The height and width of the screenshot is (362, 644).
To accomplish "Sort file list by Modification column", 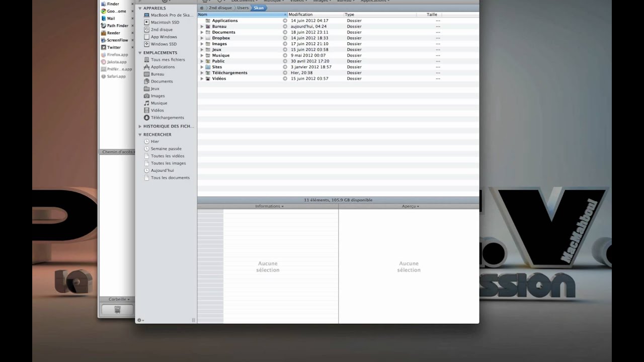I will [x=315, y=15].
